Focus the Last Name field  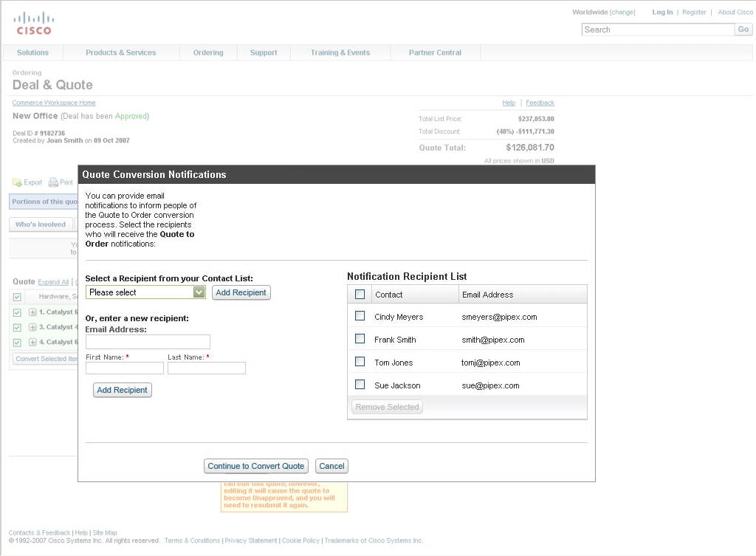tap(207, 368)
